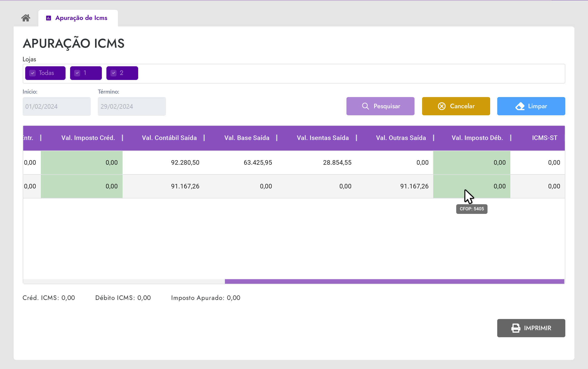Viewport: 588px width, 369px height.
Task: Go to the home icon tab
Action: point(26,18)
